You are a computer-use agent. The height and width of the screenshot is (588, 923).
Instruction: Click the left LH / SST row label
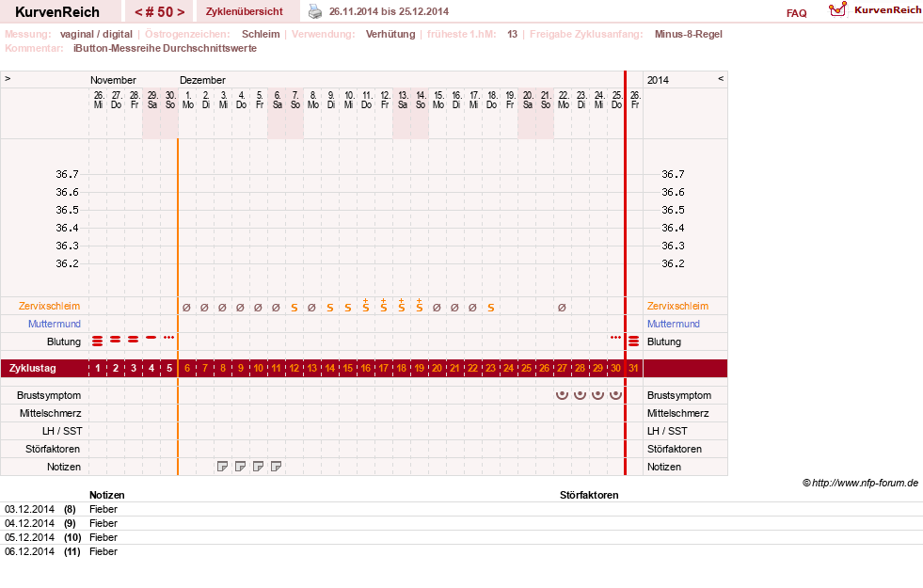tap(62, 431)
